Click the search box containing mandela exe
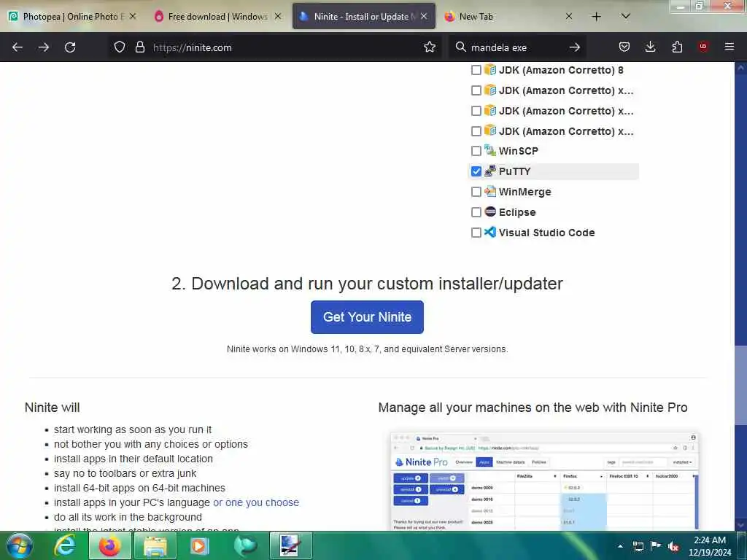The height and width of the screenshot is (560, 747). (x=517, y=47)
